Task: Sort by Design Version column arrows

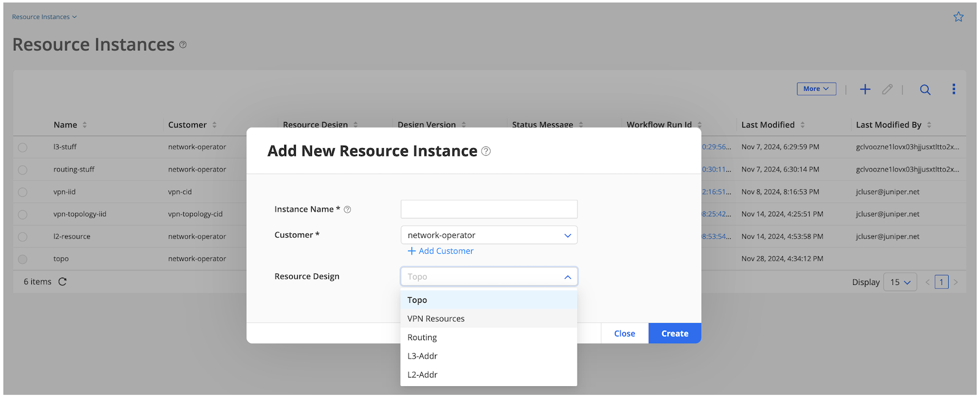Action: (464, 125)
